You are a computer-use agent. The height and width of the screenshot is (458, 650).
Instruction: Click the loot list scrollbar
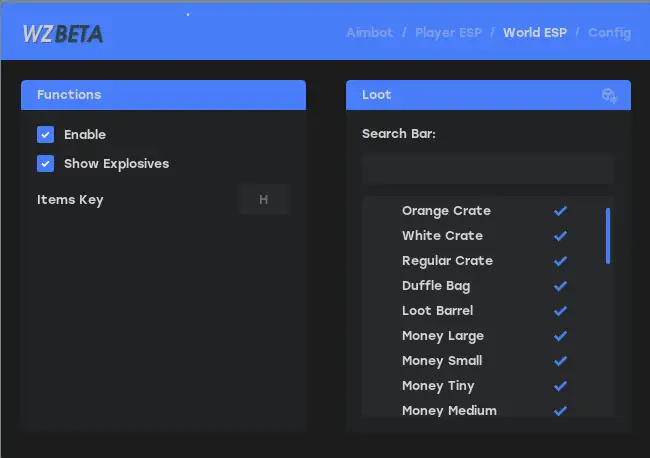click(x=608, y=236)
